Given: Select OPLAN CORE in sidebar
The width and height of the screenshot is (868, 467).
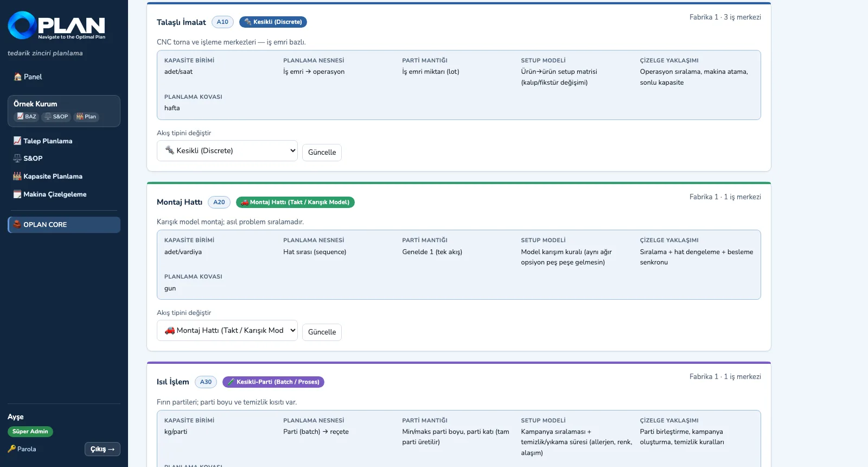Looking at the screenshot, I should [64, 225].
